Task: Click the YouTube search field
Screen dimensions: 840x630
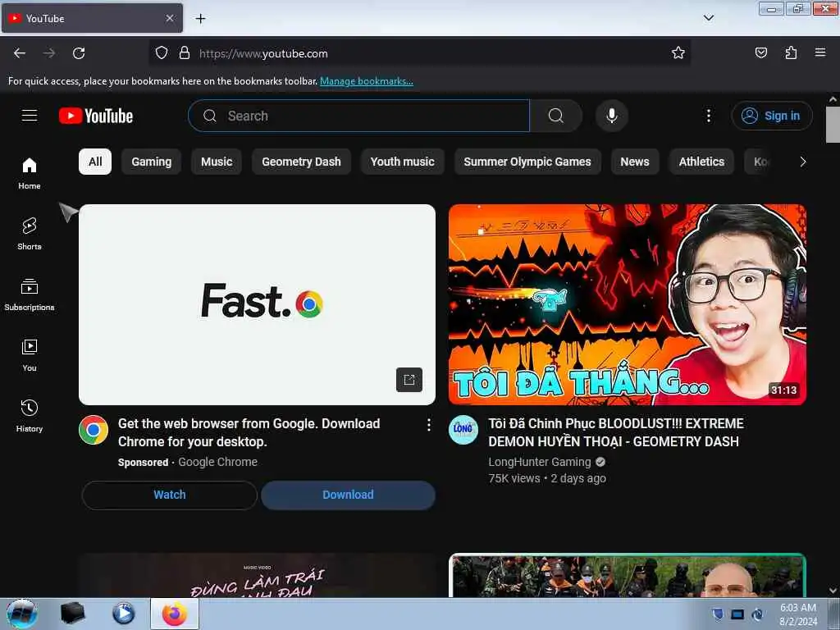Action: [x=359, y=116]
